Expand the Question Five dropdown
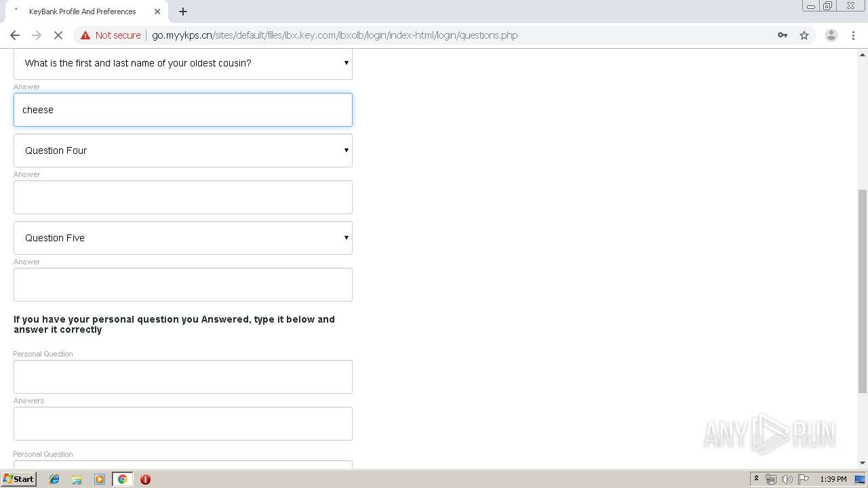Image resolution: width=868 pixels, height=488 pixels. click(x=183, y=238)
